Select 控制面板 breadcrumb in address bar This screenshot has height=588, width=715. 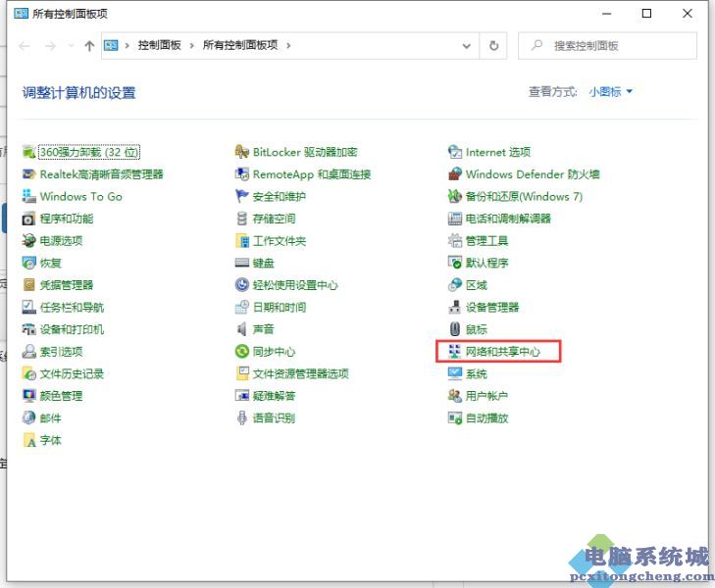pos(159,46)
